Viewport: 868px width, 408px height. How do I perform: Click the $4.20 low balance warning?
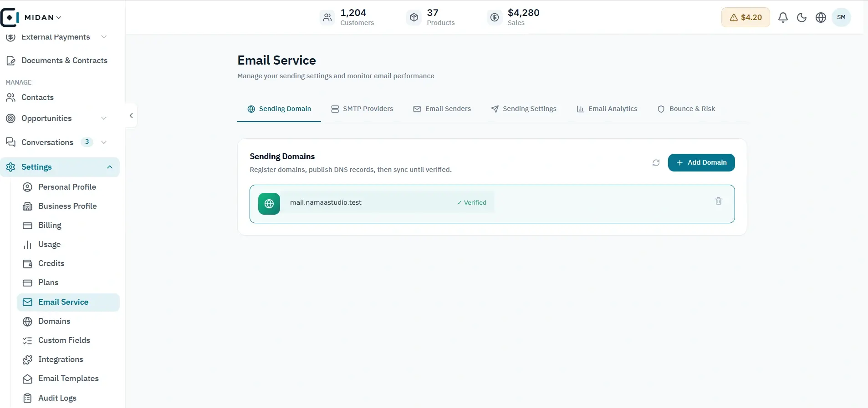pos(745,17)
